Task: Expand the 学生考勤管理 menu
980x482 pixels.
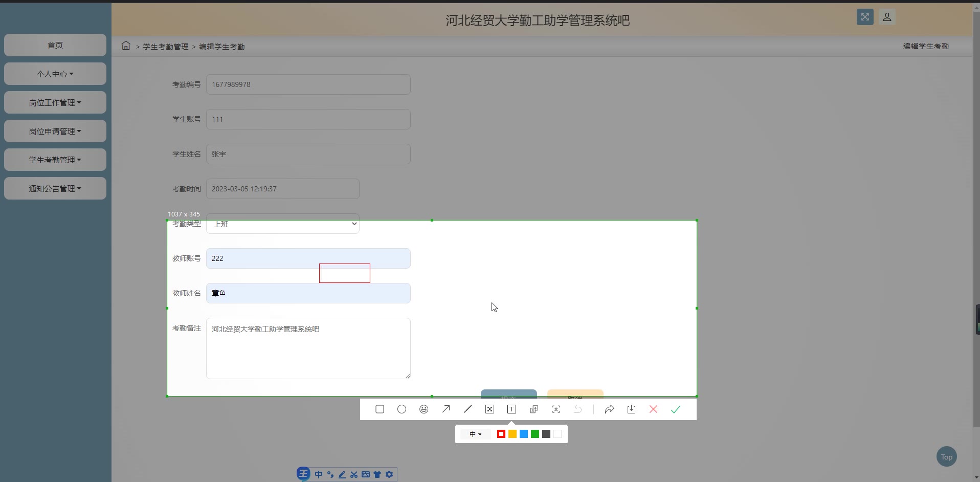Action: click(x=55, y=160)
